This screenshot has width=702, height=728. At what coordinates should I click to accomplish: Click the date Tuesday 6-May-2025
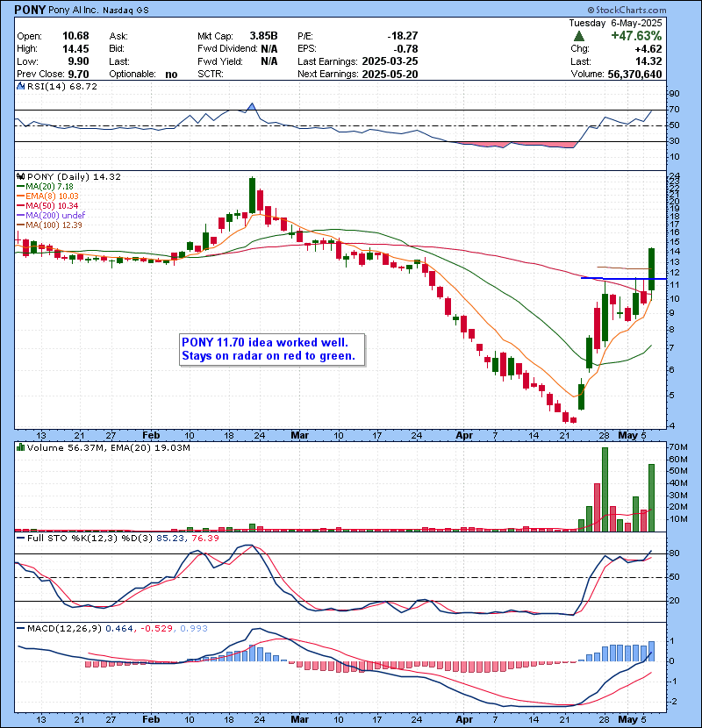616,23
